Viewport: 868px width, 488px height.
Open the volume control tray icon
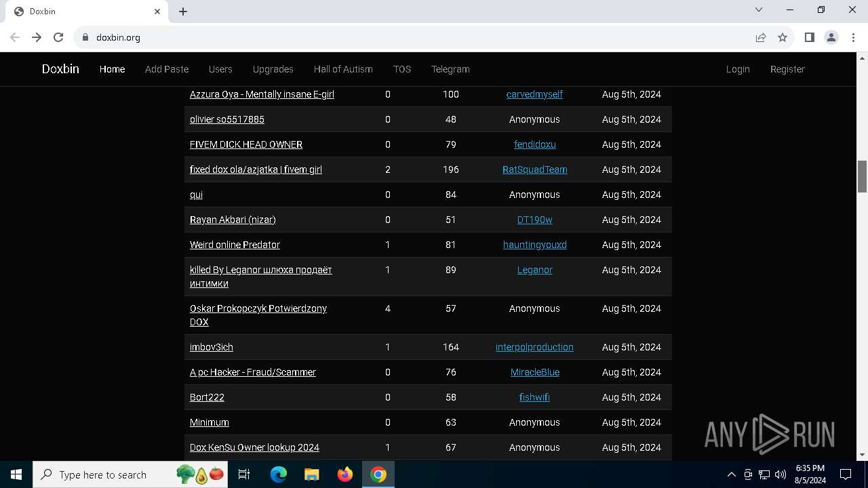point(781,474)
